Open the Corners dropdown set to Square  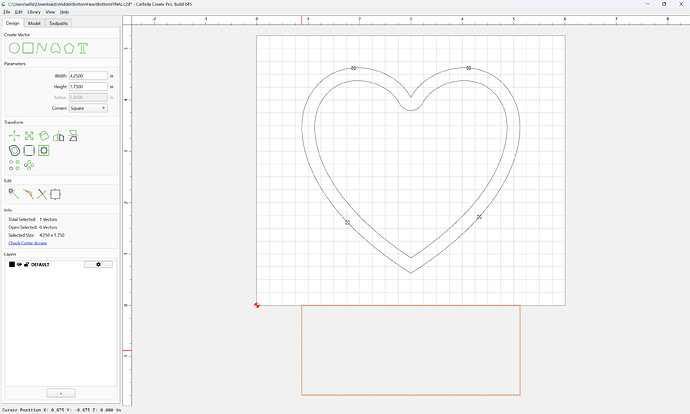pos(88,108)
